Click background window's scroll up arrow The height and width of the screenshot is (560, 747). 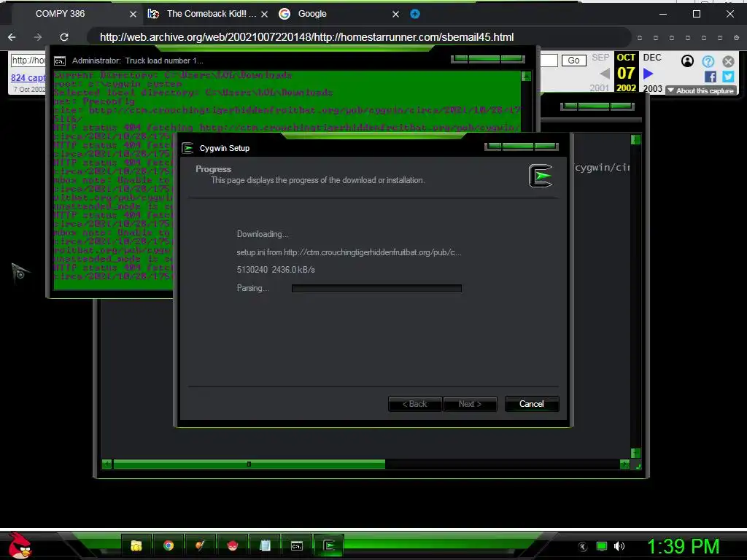635,139
